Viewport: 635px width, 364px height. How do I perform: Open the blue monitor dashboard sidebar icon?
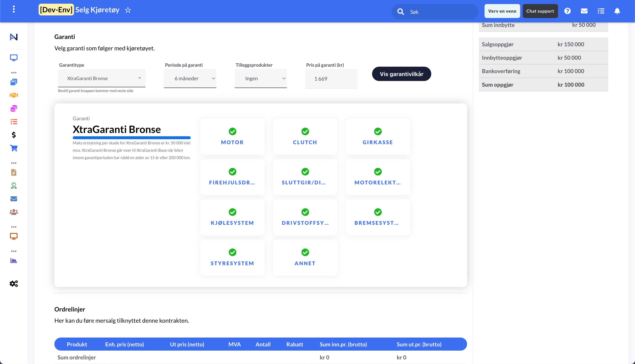[14, 58]
